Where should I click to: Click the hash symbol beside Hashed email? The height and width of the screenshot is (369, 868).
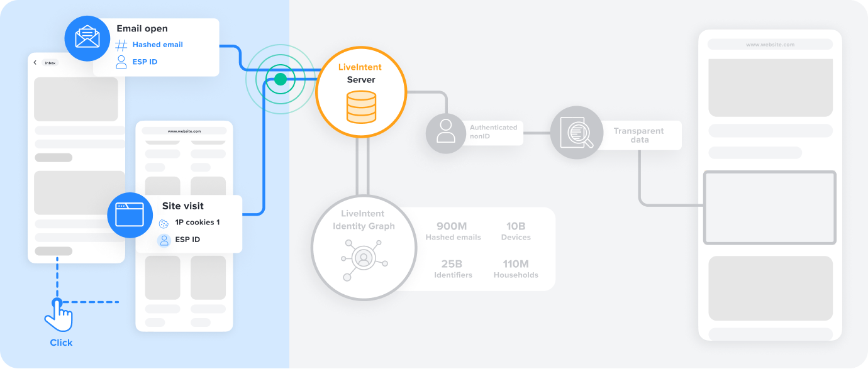coord(121,45)
